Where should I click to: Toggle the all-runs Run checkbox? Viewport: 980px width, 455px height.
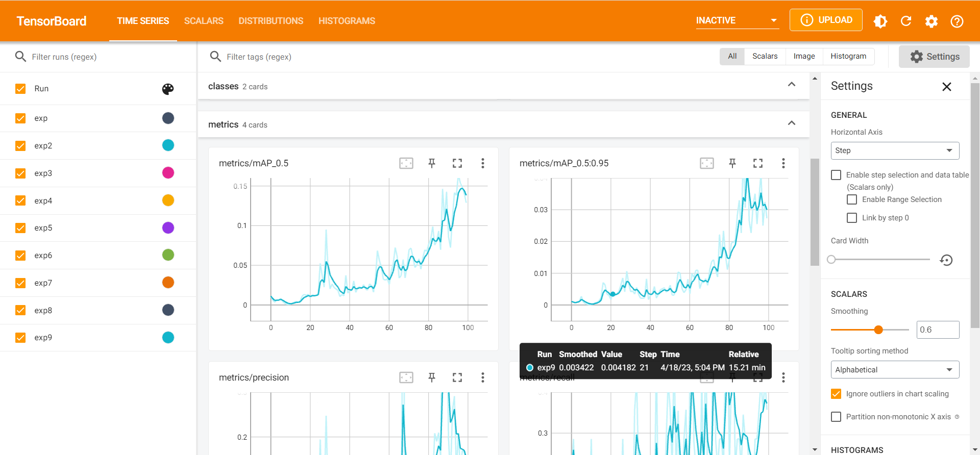[x=20, y=89]
